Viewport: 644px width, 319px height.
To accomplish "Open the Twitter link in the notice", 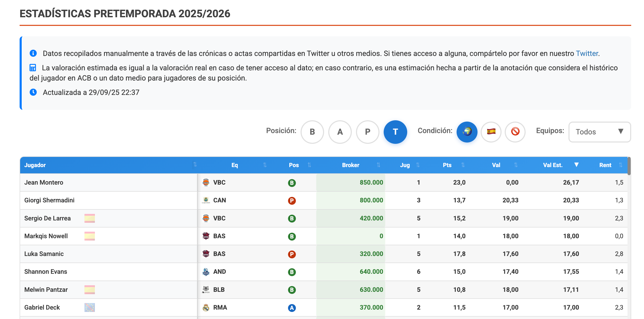I will (x=587, y=53).
